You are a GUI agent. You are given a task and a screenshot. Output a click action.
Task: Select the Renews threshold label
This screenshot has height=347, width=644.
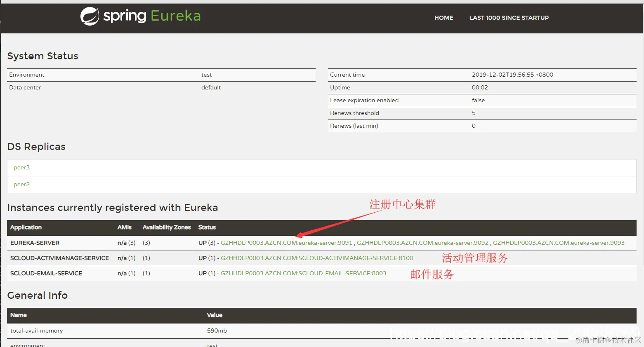click(354, 113)
